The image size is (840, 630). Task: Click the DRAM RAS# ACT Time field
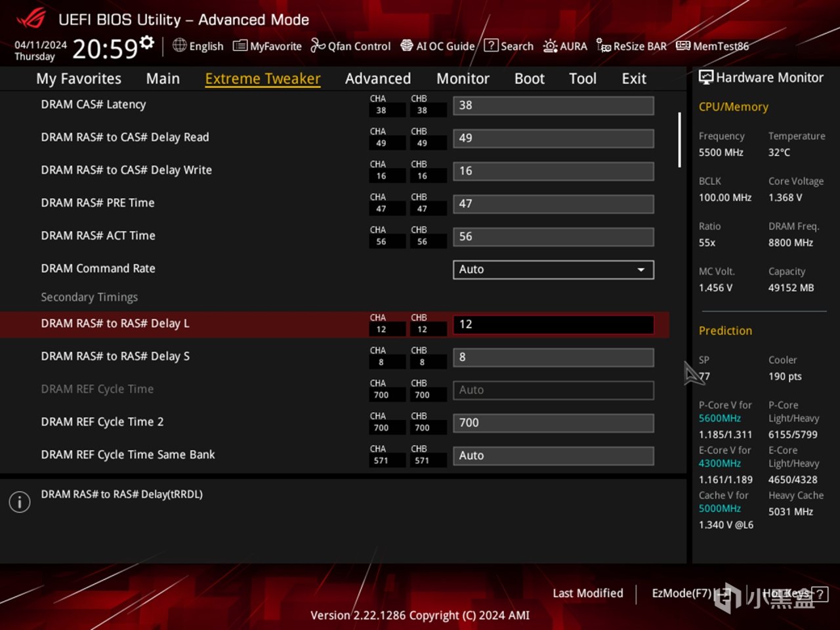click(553, 237)
